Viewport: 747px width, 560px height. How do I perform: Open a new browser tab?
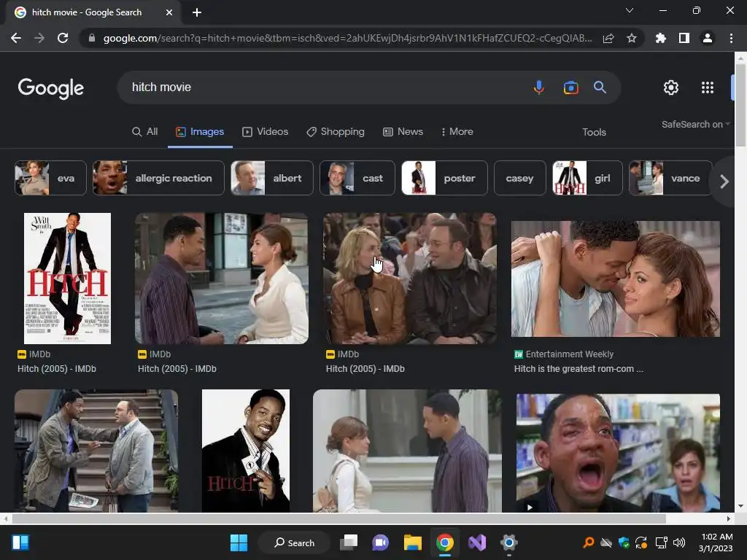[197, 12]
